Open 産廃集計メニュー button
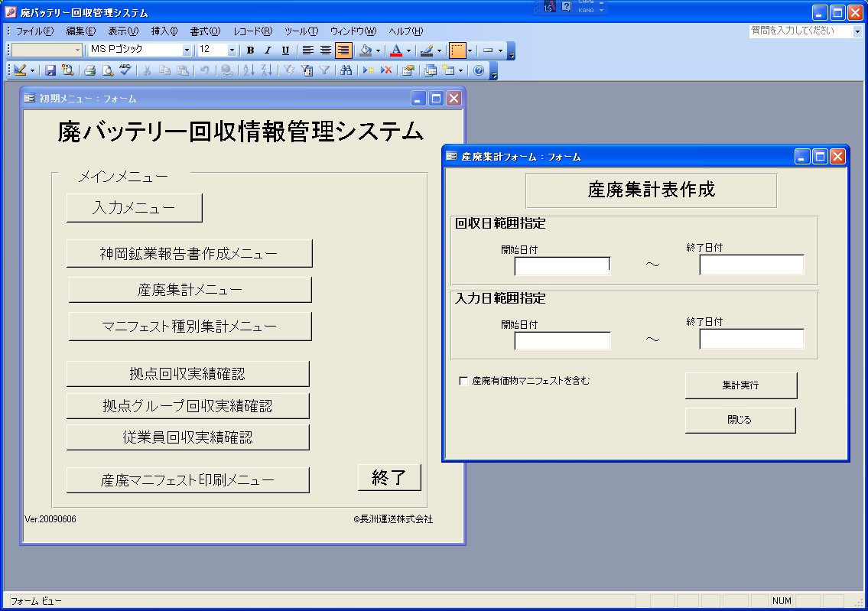 (190, 290)
